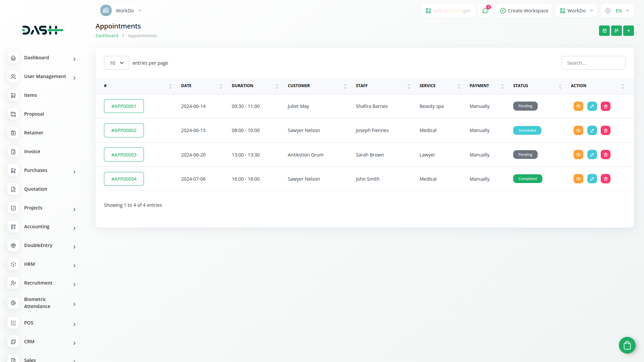644x362 pixels.
Task: Click the Create Workspace button
Action: [524, 11]
